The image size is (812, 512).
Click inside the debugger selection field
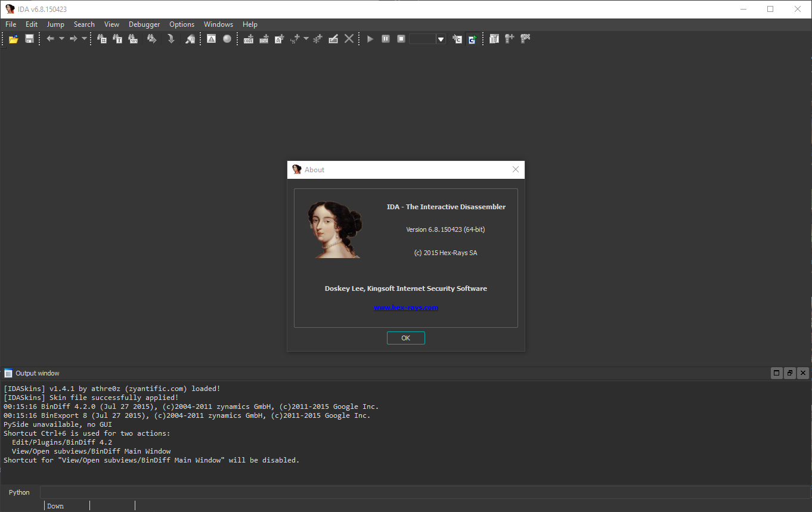click(423, 39)
